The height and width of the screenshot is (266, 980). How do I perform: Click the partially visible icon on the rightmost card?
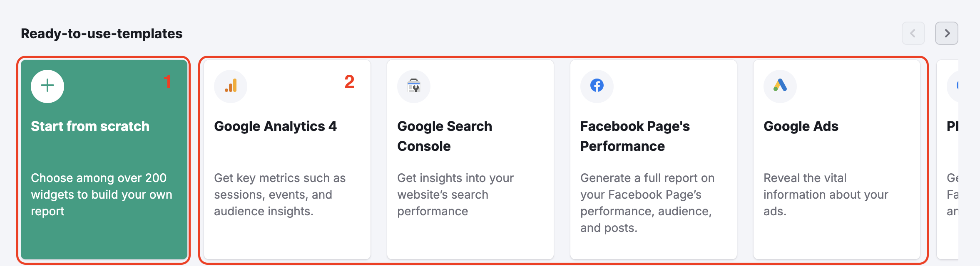pos(954,86)
